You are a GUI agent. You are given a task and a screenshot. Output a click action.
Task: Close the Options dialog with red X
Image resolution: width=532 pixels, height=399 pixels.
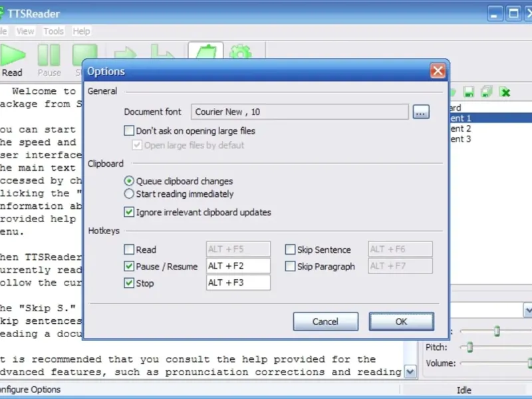(438, 71)
